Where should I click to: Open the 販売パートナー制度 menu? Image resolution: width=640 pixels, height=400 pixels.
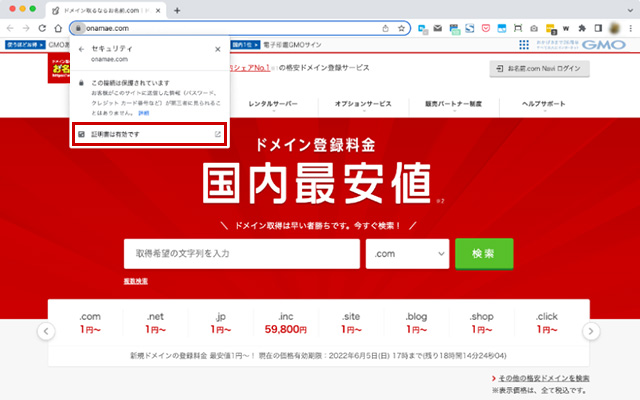point(453,104)
